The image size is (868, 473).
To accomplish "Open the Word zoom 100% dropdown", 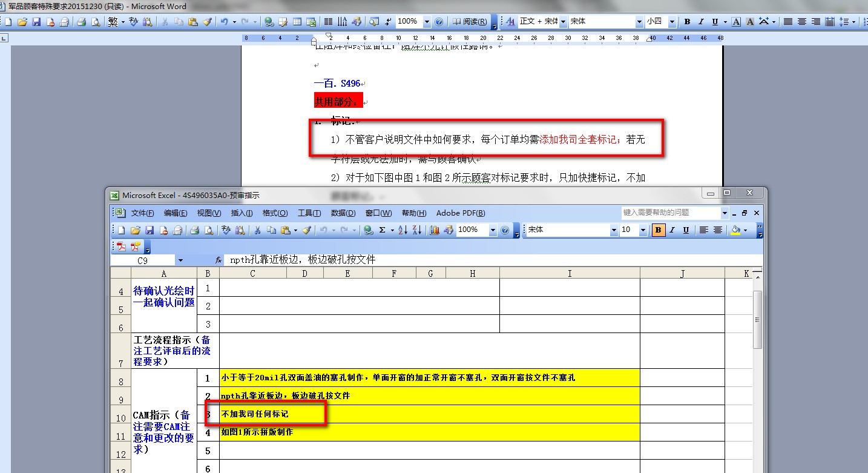I will [x=427, y=22].
